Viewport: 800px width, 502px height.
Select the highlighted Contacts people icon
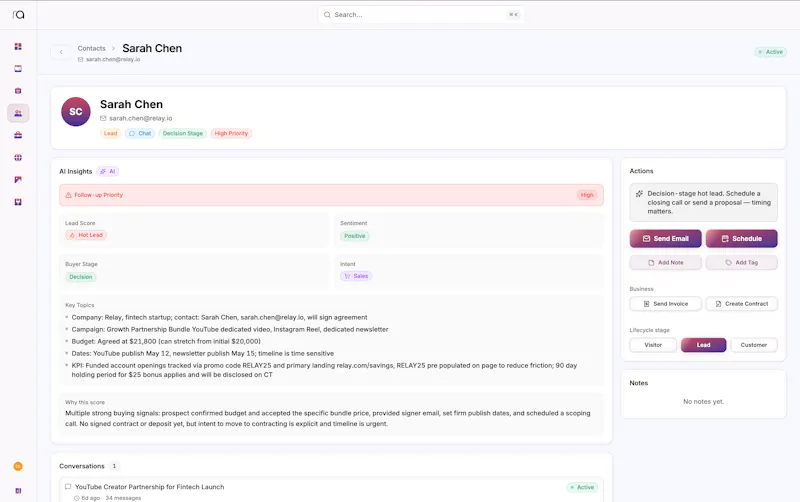pos(18,113)
